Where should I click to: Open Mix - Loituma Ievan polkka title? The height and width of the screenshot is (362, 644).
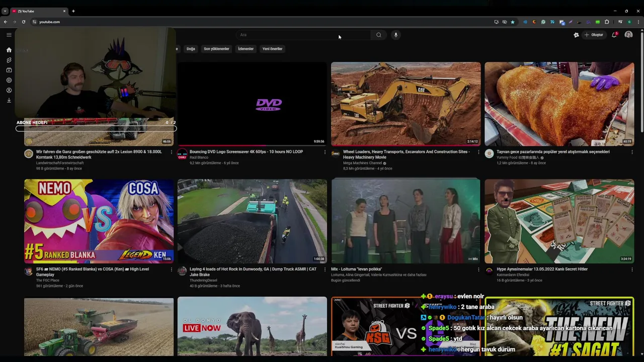pos(356,269)
